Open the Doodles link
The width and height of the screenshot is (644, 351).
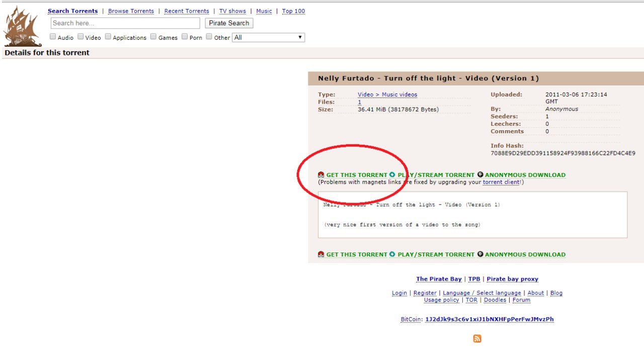495,300
